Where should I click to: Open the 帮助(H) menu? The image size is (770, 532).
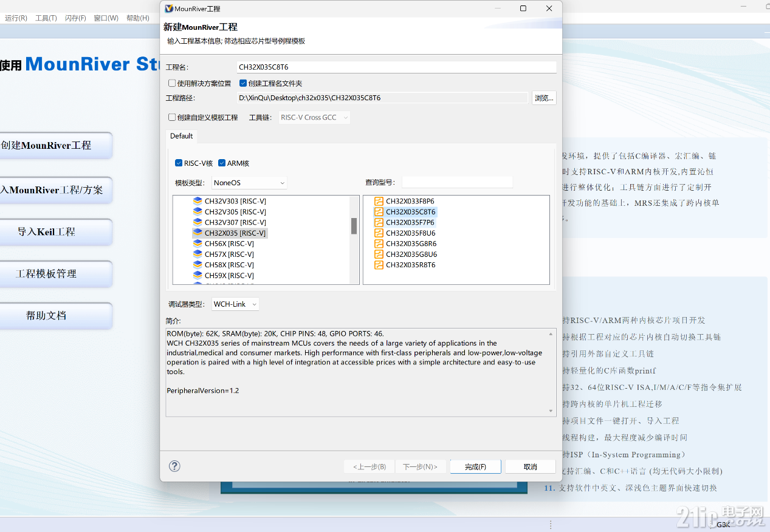pos(138,18)
